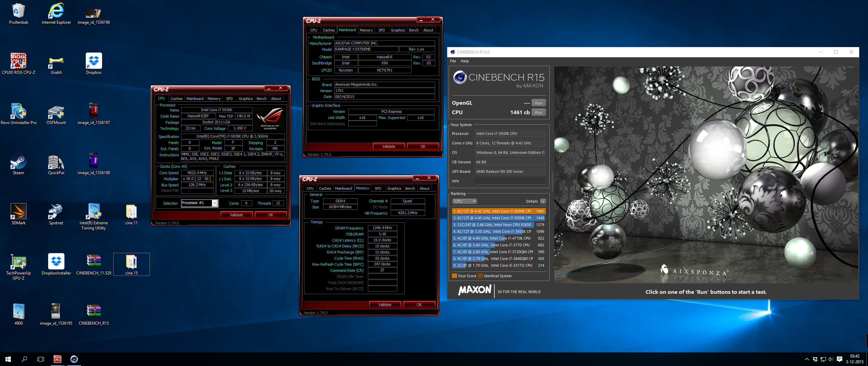Click Validate in the CPU tab window
Image resolution: width=868 pixels, height=366 pixels.
pyautogui.click(x=236, y=215)
